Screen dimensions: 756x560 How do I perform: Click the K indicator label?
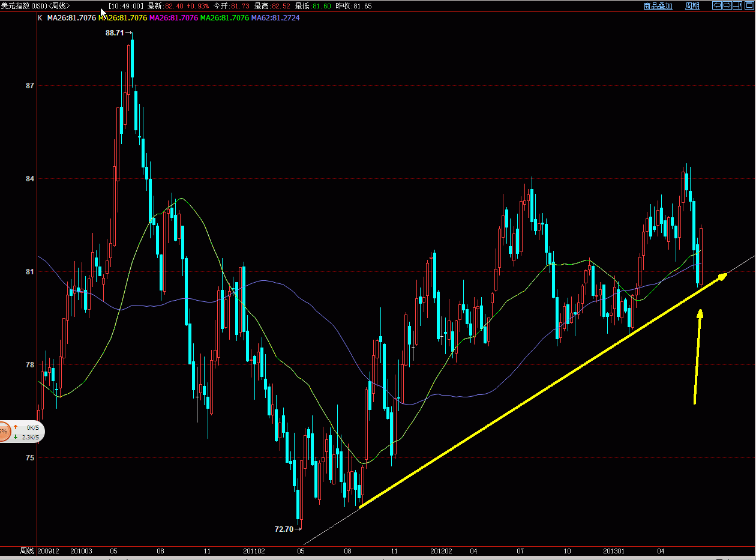pyautogui.click(x=40, y=18)
